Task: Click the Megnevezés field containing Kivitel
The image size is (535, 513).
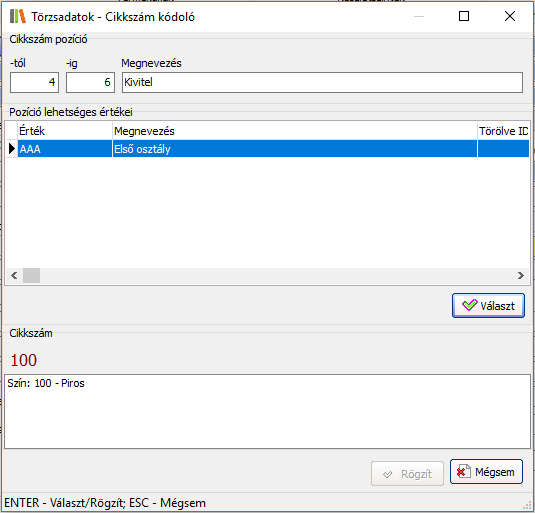Action: (322, 82)
